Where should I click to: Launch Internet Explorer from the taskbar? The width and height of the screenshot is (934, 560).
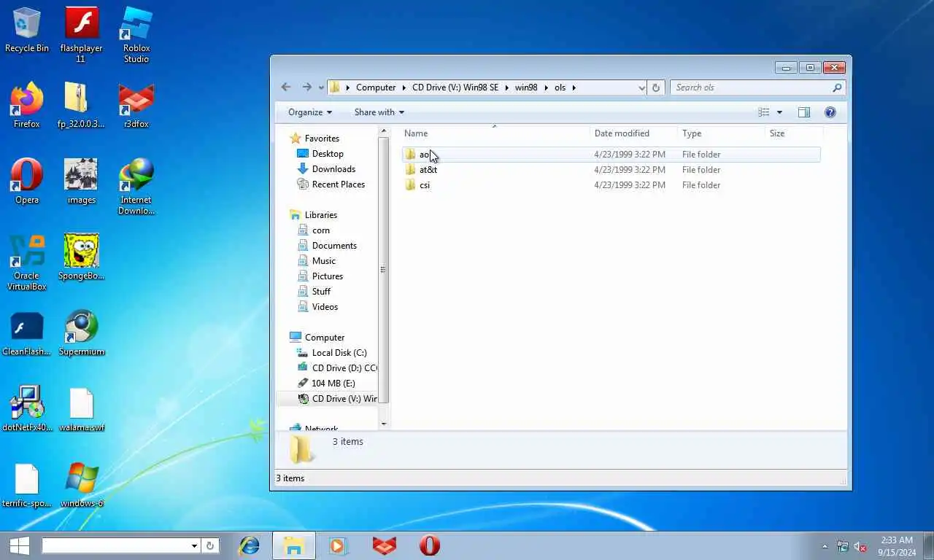(x=250, y=545)
